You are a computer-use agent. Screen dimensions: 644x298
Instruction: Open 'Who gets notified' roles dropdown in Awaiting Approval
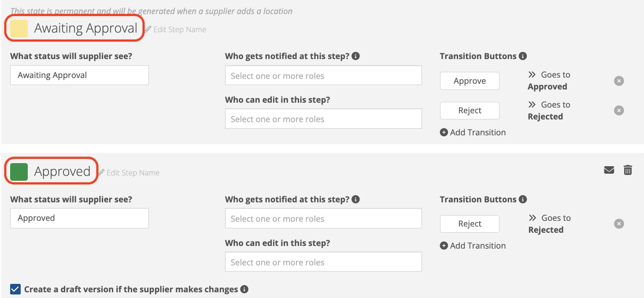point(323,75)
